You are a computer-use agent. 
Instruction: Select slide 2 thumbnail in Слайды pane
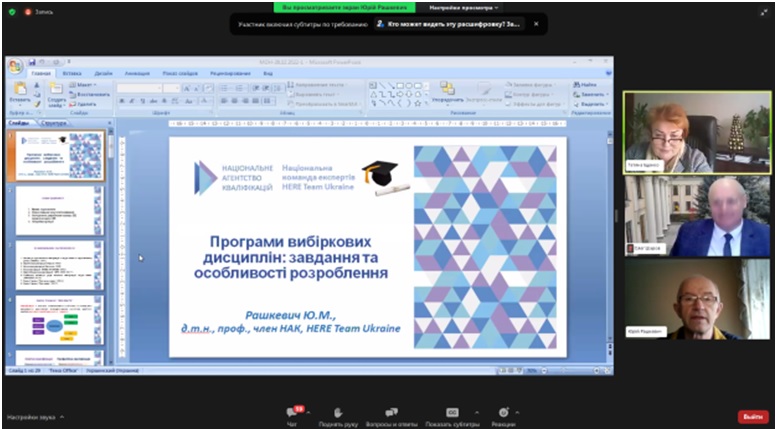60,210
